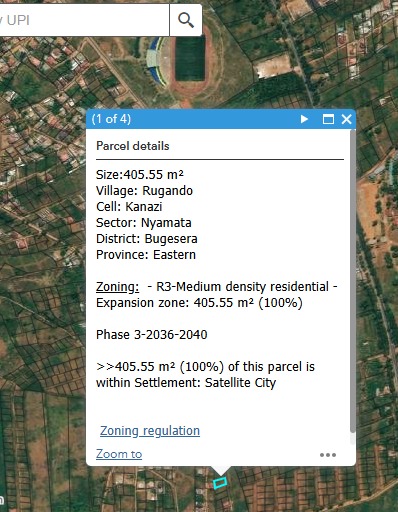Close the parcel details popup

point(347,119)
